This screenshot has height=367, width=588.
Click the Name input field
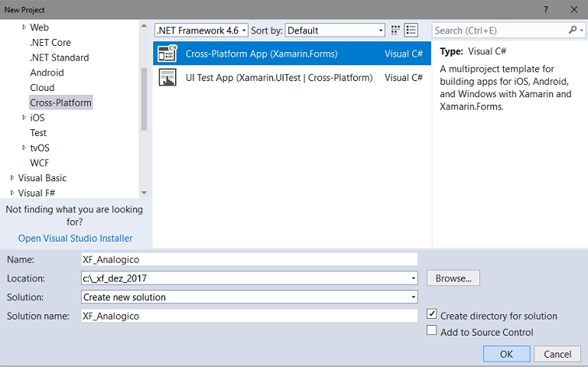249,259
